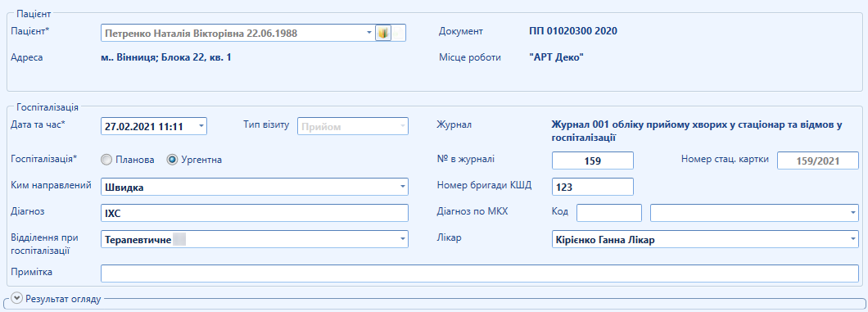Click the Діагноз field containing ІХС
The image size is (868, 312).
click(254, 213)
